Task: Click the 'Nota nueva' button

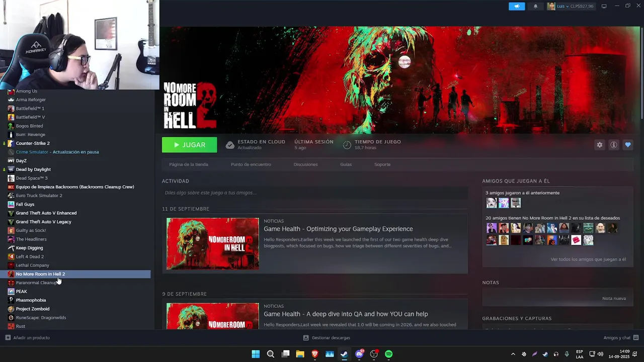Action: coord(614,298)
